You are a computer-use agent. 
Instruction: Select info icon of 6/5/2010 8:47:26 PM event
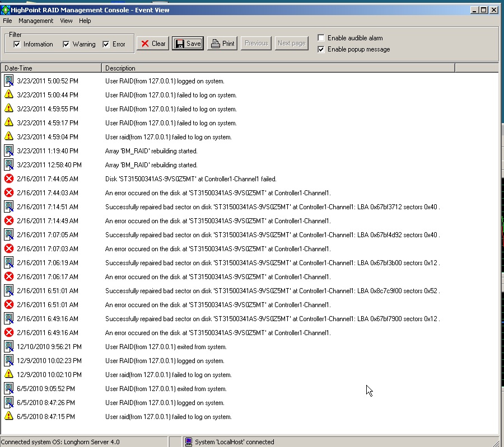8,402
